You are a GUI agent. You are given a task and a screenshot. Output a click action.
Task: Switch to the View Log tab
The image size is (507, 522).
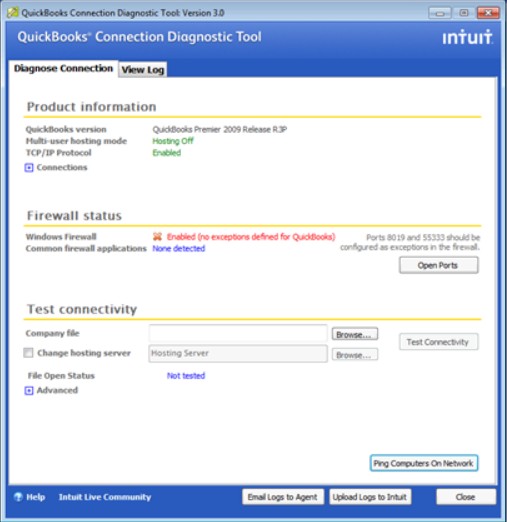coord(143,70)
